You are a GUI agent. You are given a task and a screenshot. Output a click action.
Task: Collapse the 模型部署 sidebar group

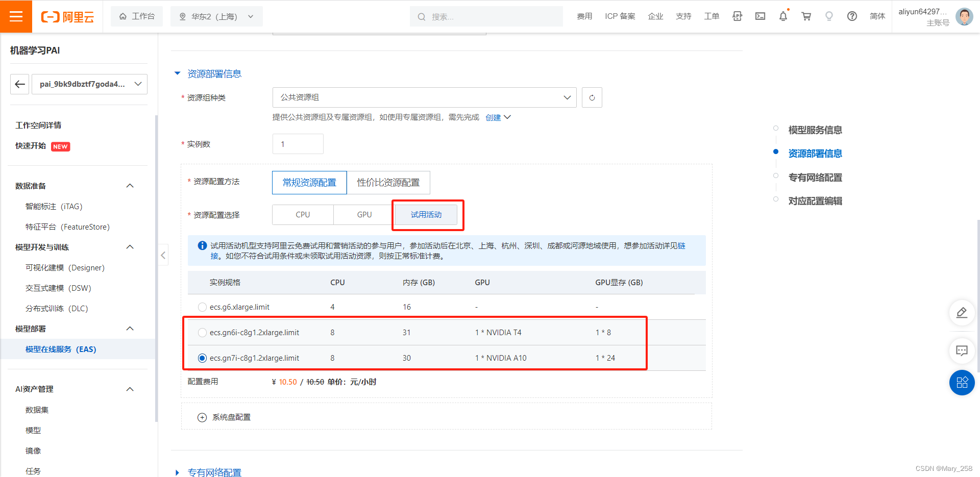click(x=130, y=329)
